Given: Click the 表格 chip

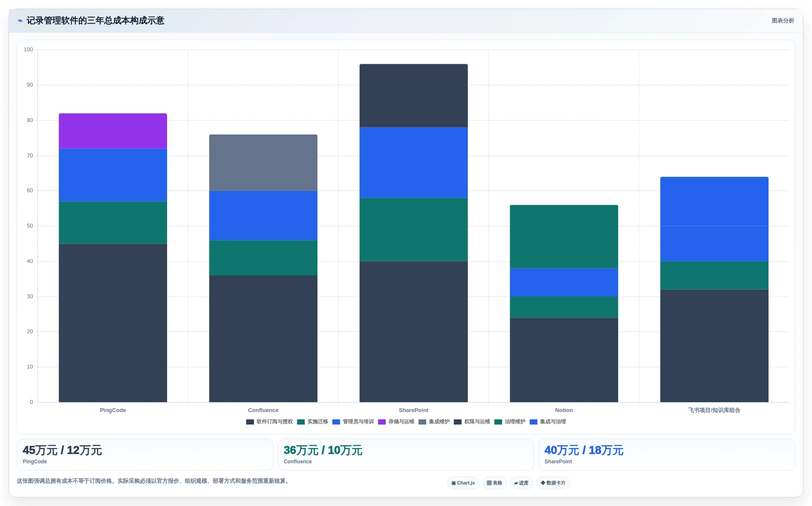Looking at the screenshot, I should [494, 483].
